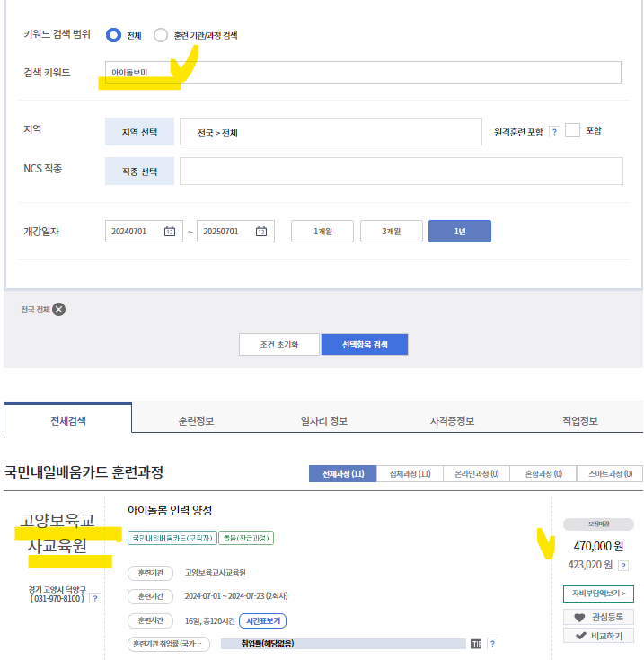Viewport: 644px width, 660px height.
Task: Open the end date calendar icon
Action: point(261,231)
